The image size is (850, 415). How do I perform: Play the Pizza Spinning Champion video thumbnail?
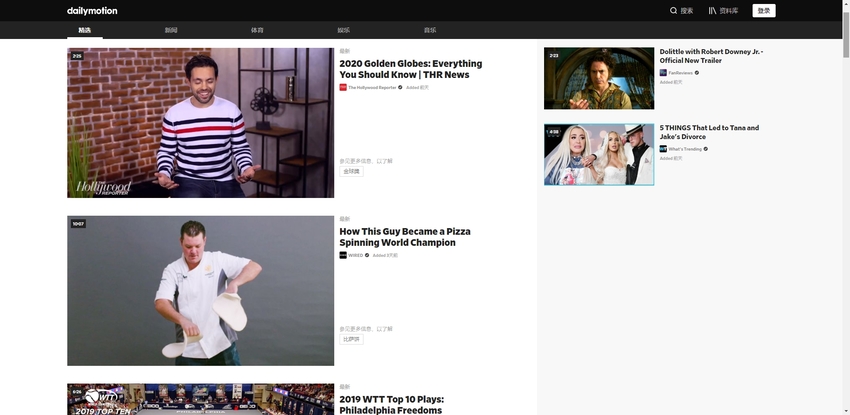point(201,291)
